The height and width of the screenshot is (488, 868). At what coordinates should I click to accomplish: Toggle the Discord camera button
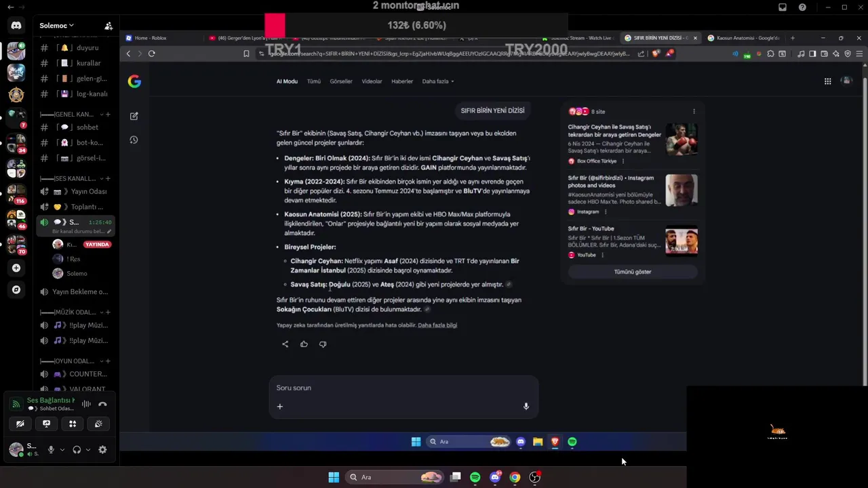coord(20,424)
